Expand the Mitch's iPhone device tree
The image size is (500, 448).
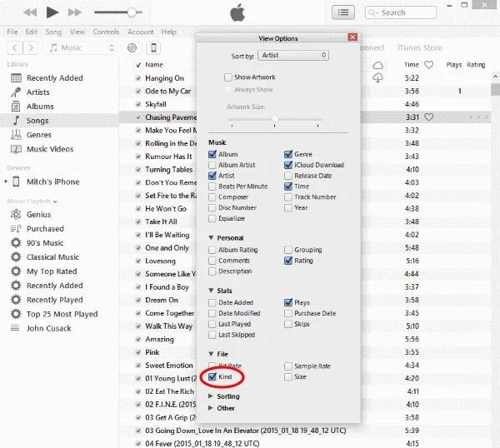[x=6, y=182]
